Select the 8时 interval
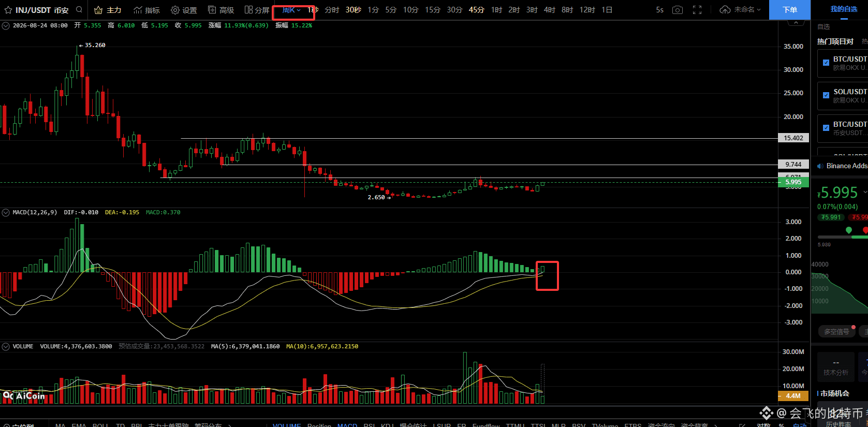The width and height of the screenshot is (868, 427). point(567,10)
